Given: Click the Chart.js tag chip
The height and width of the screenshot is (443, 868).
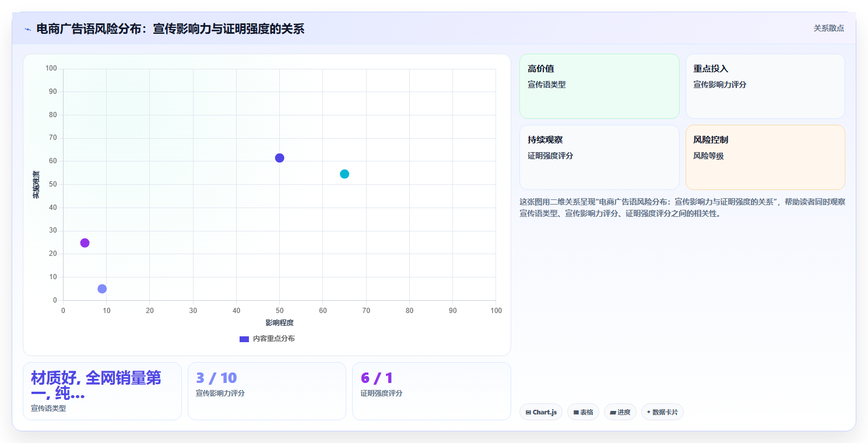Looking at the screenshot, I should tap(541, 412).
